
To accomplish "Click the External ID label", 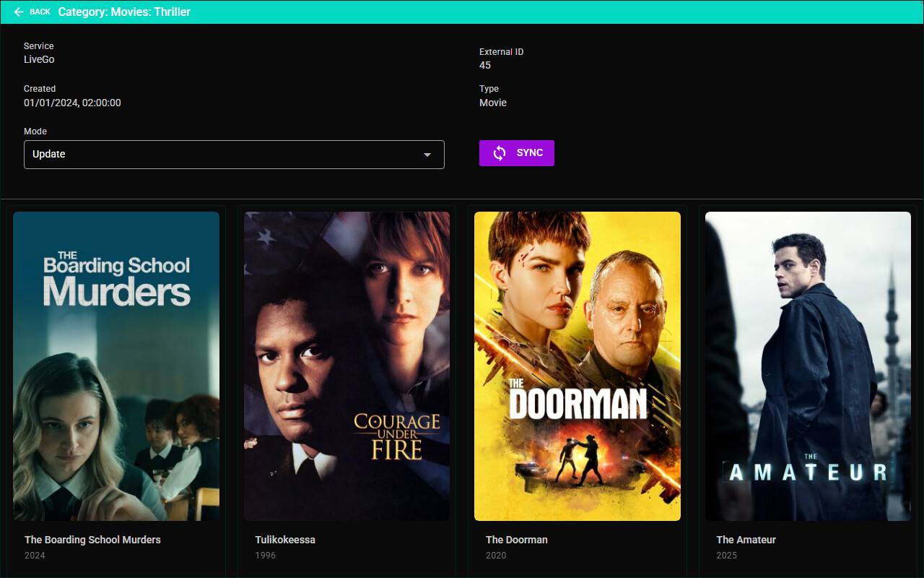I will pyautogui.click(x=502, y=52).
